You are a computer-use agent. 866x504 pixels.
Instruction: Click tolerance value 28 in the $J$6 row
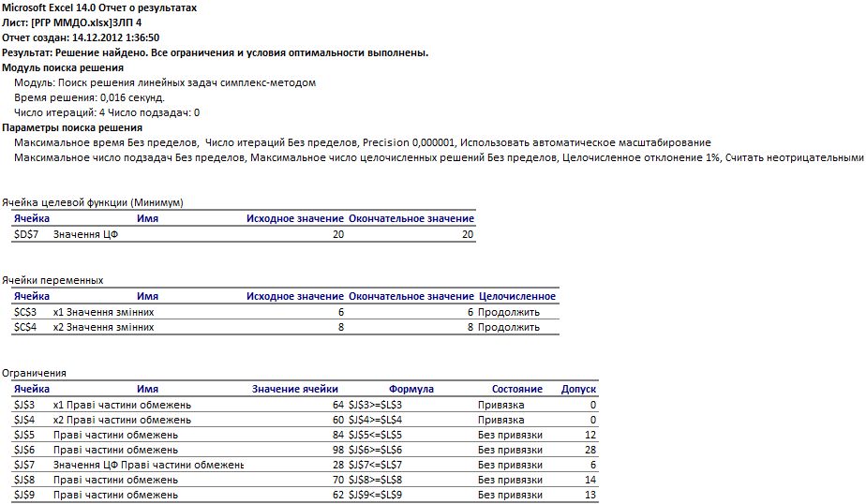pos(590,450)
